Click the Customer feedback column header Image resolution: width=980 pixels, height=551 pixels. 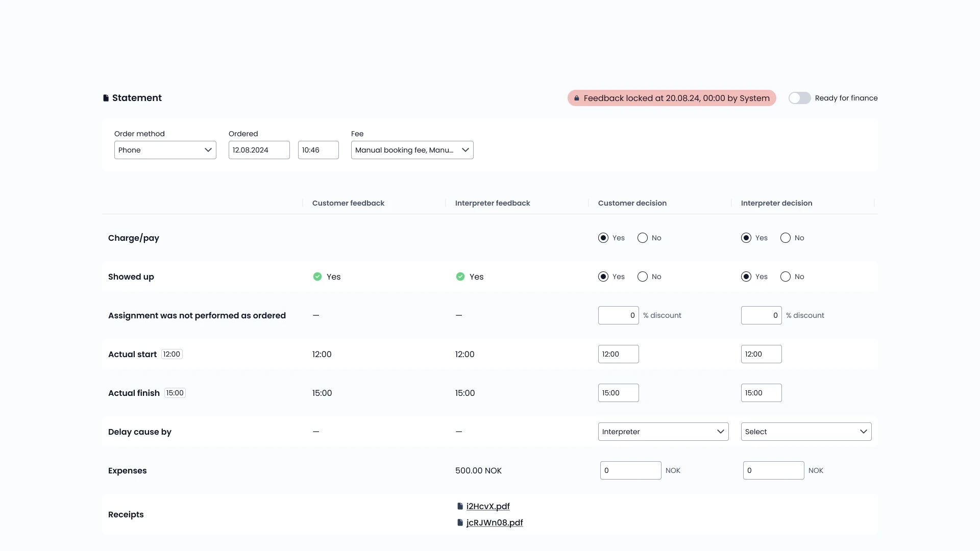point(348,203)
